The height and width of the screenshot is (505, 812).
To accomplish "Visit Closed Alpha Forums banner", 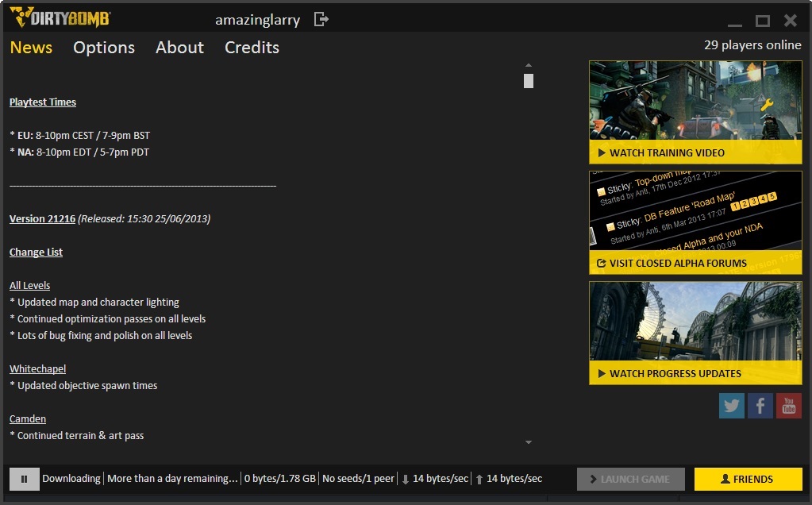I will (695, 222).
